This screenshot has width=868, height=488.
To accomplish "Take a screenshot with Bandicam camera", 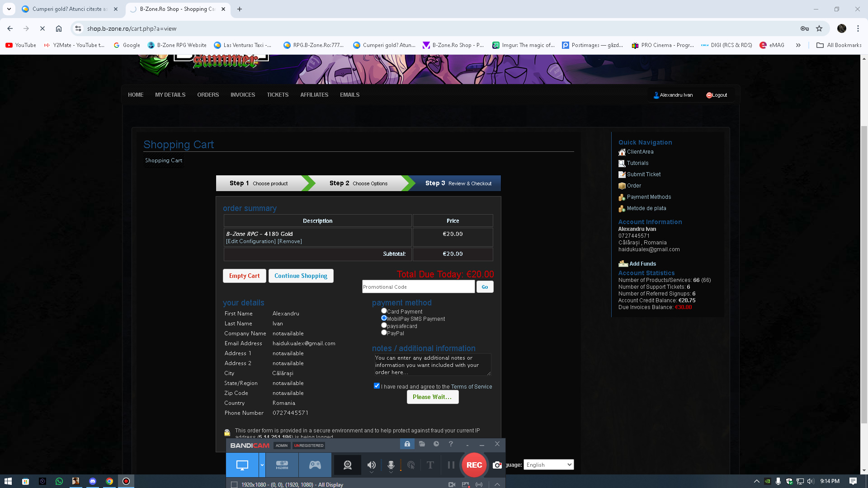I will pos(497,465).
